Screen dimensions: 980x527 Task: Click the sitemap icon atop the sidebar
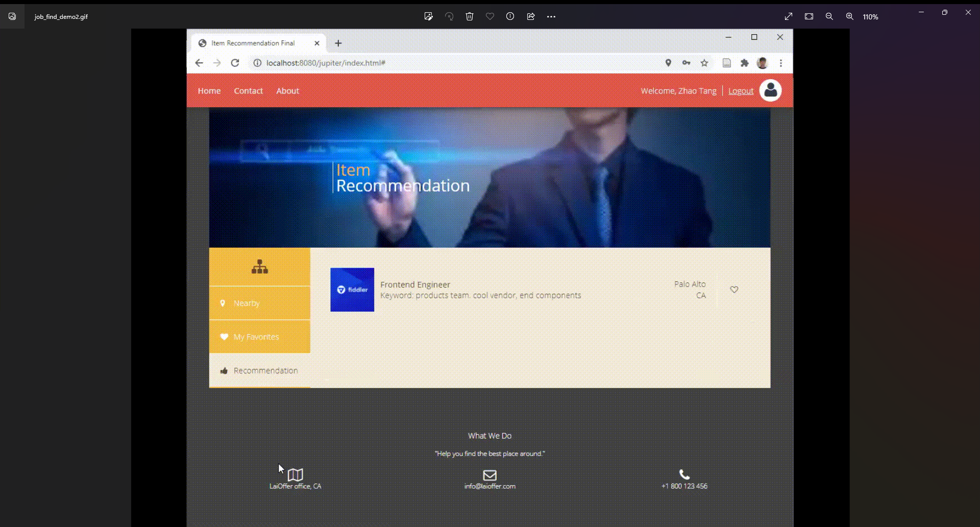(260, 267)
